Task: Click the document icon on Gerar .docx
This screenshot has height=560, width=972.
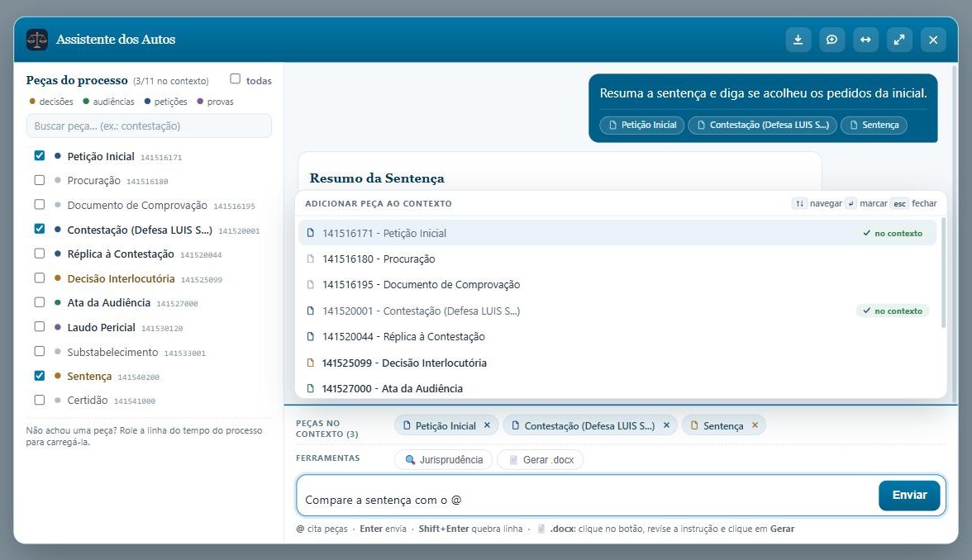Action: pyautogui.click(x=513, y=459)
